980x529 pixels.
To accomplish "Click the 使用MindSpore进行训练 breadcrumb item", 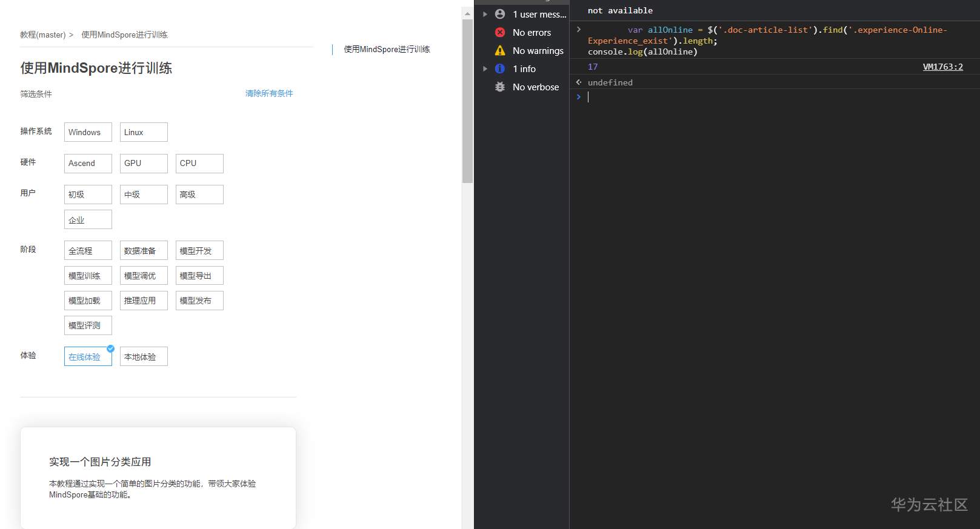I will pos(125,35).
